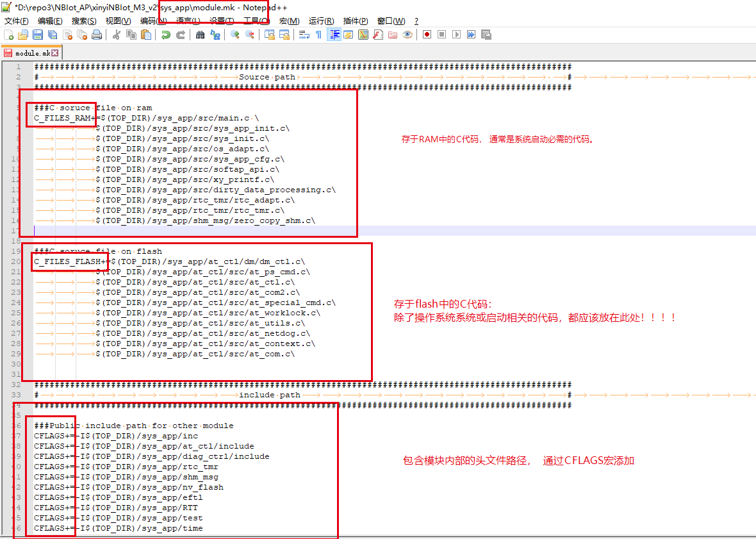Click the line reading '###C soruce file on ram'

(x=93, y=108)
